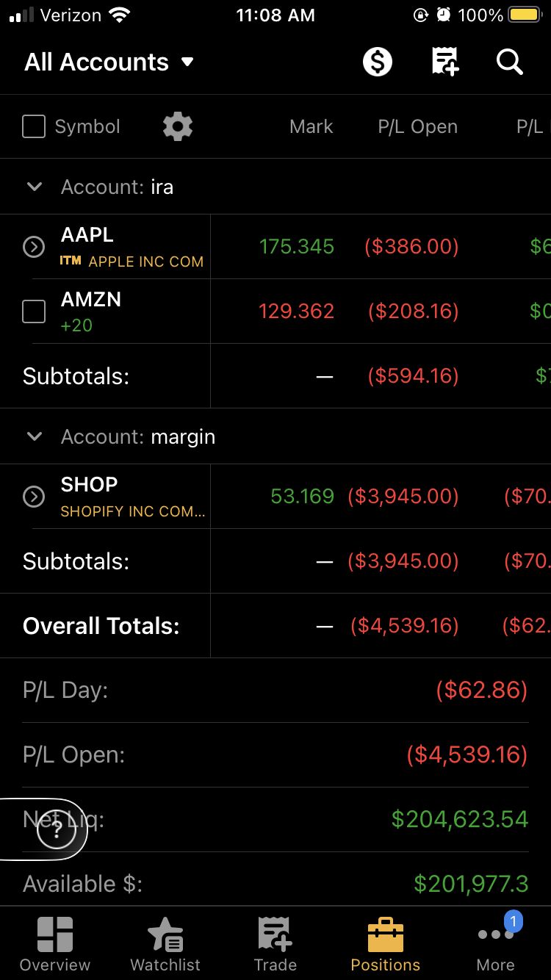551x980 pixels.
Task: Sort by P/L Open column header
Action: (x=417, y=126)
